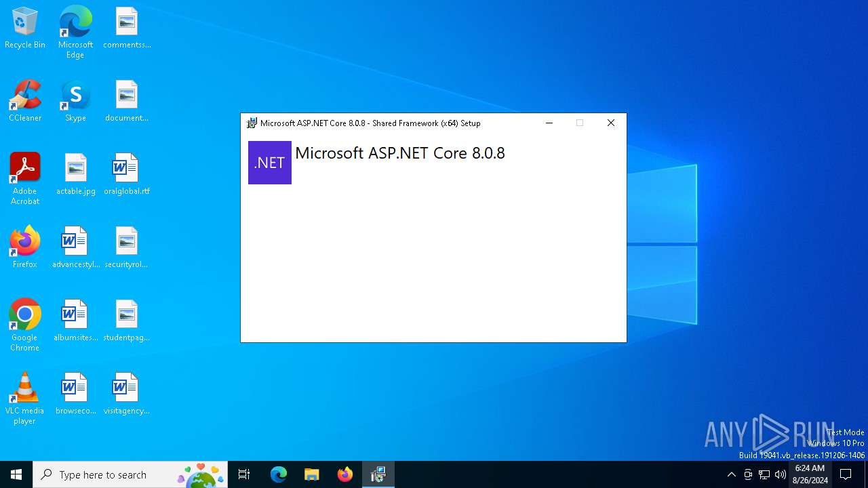Click the taskbar search box

coord(130,474)
